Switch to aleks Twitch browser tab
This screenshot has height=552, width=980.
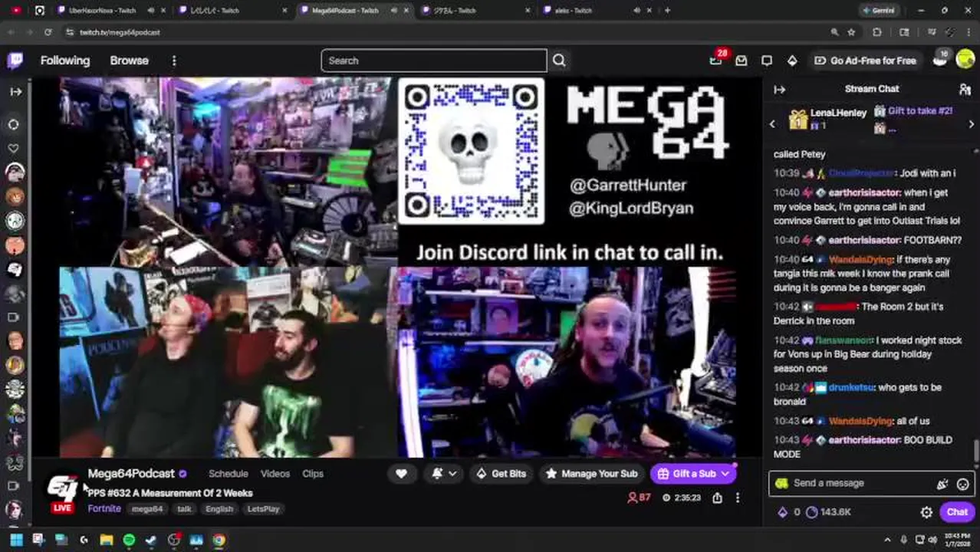(x=572, y=10)
